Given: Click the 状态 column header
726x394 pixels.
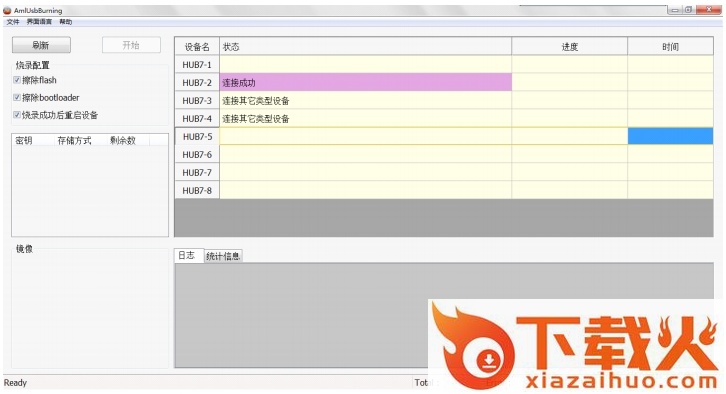Looking at the screenshot, I should (366, 46).
